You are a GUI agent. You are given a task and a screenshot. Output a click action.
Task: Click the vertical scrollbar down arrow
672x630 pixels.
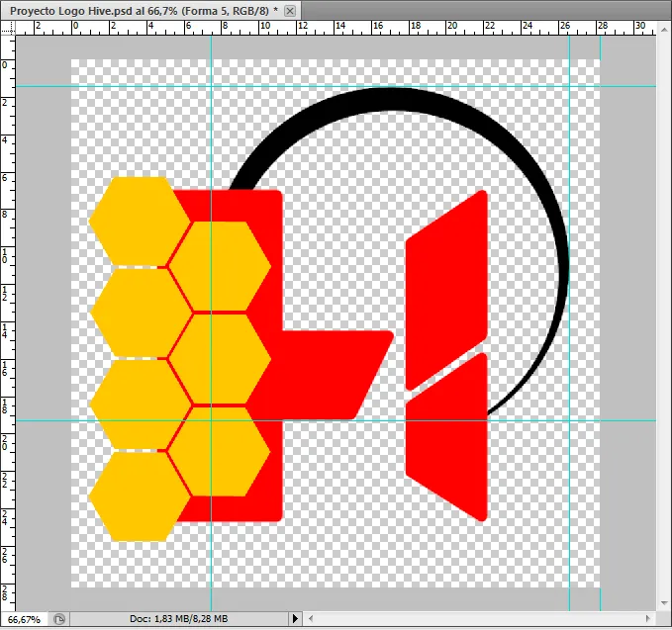coord(664,603)
